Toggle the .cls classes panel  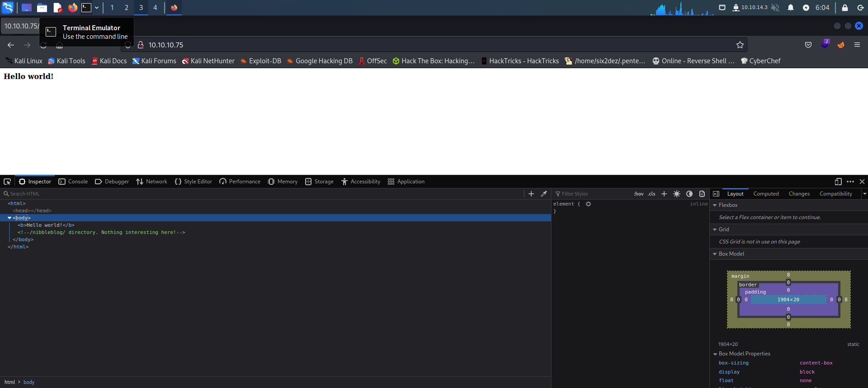651,194
